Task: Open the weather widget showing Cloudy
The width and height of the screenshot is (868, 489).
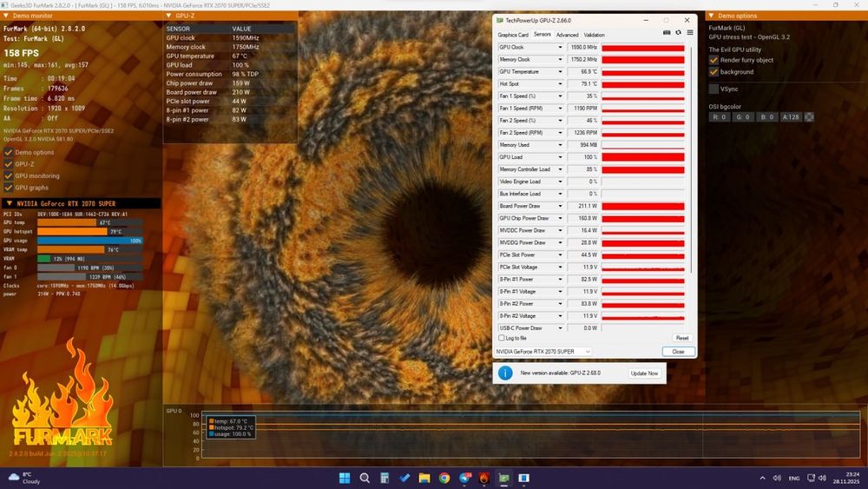Action: [x=24, y=478]
